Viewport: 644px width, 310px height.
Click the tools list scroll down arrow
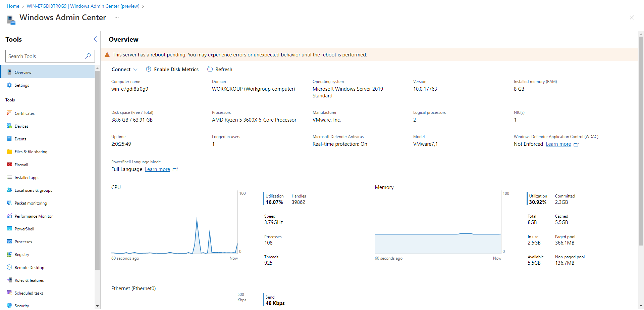pyautogui.click(x=97, y=306)
